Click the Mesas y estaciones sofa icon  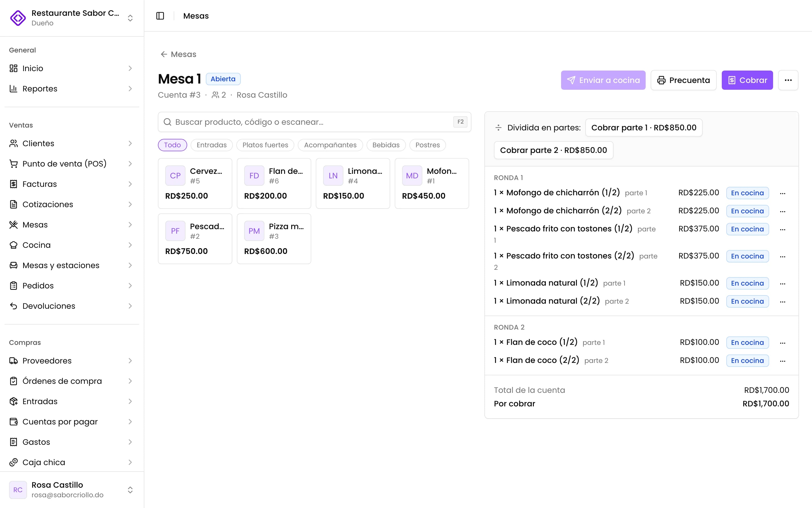tap(14, 265)
